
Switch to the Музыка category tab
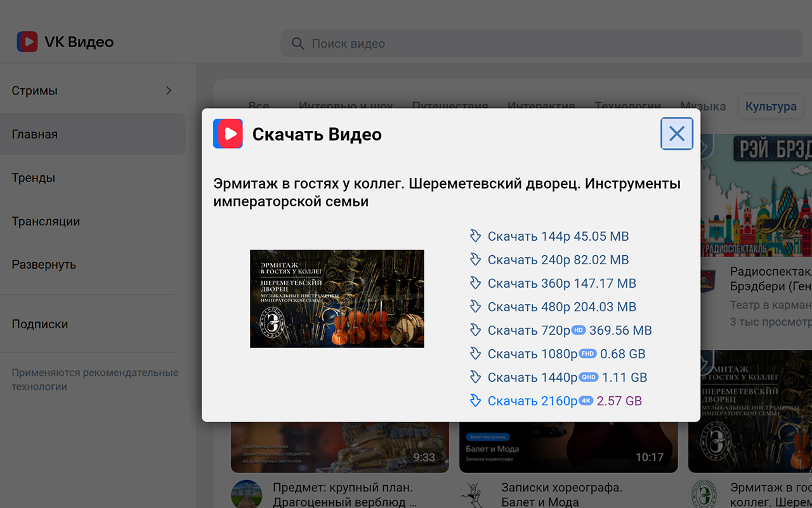703,107
